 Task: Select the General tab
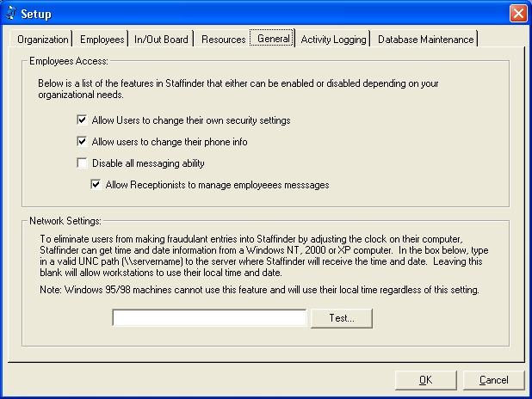click(x=273, y=39)
